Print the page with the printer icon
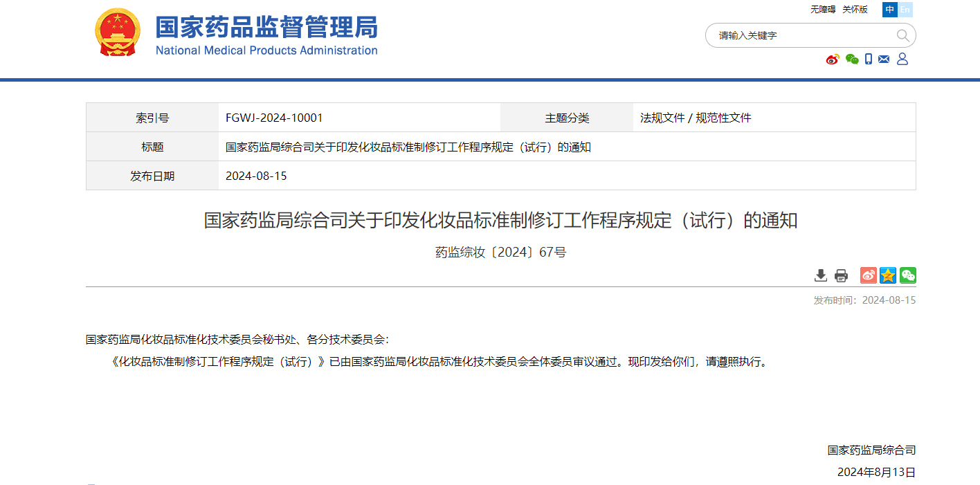The width and height of the screenshot is (980, 485). (x=841, y=275)
